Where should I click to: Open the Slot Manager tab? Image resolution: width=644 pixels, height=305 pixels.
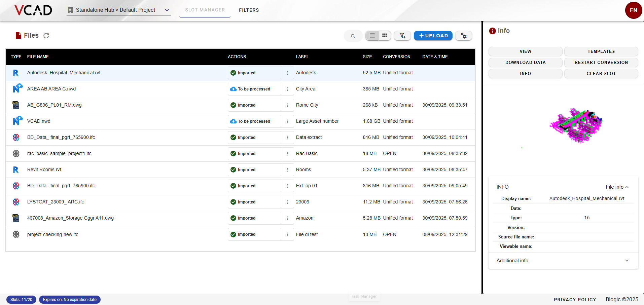point(205,10)
